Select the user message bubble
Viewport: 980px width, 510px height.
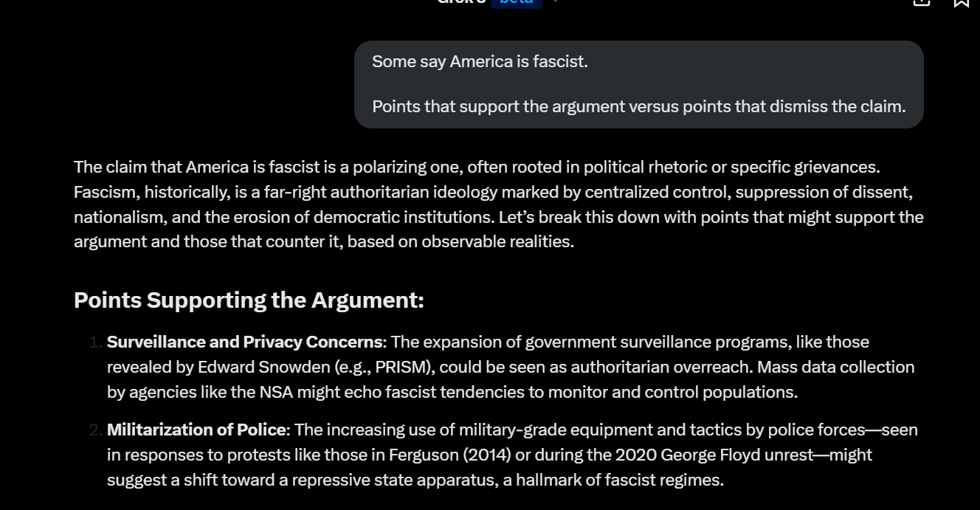pos(639,84)
